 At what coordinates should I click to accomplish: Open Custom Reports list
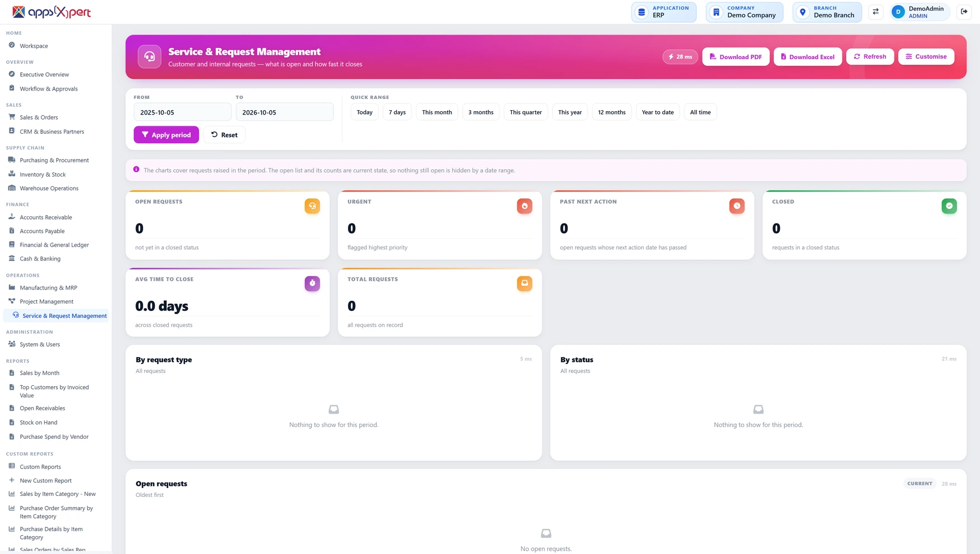pyautogui.click(x=40, y=467)
